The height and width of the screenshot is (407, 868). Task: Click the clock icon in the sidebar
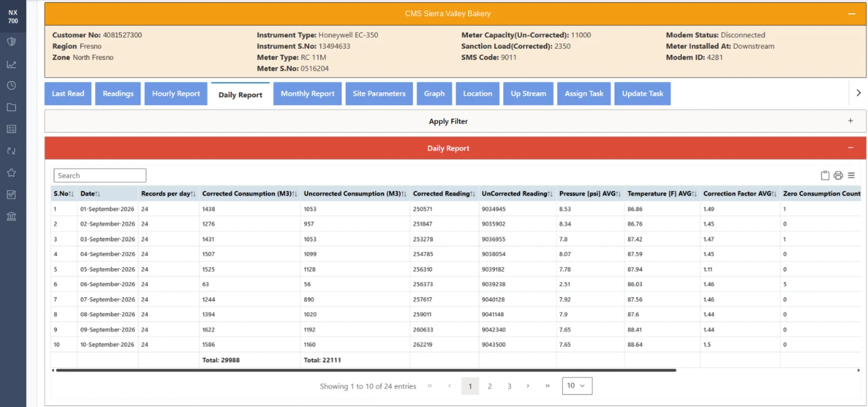point(11,86)
